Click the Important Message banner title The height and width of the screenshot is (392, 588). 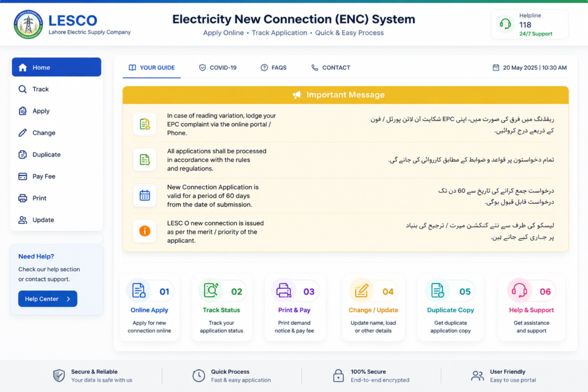click(345, 95)
